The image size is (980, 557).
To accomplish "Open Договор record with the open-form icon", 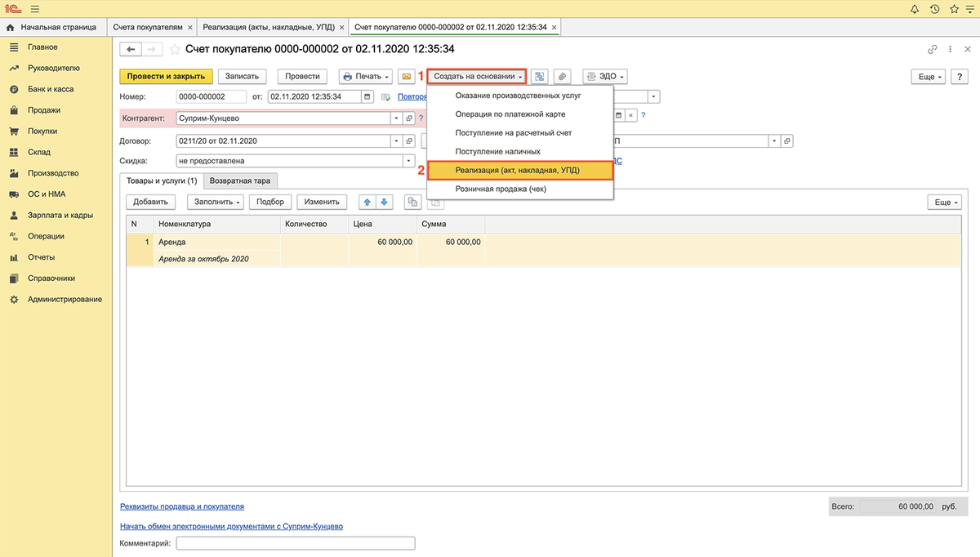I will (410, 140).
